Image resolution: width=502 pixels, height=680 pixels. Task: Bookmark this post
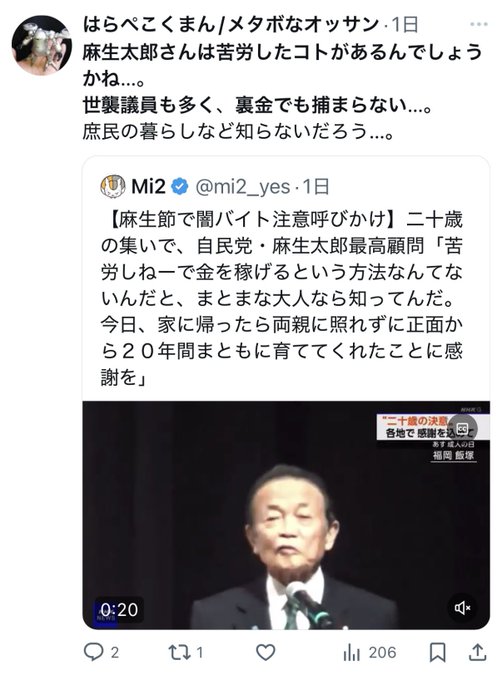437,652
